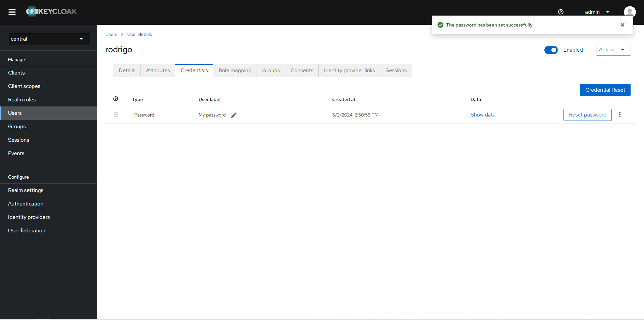This screenshot has width=644, height=320.
Task: Click the green success check icon in the alert
Action: tap(440, 25)
